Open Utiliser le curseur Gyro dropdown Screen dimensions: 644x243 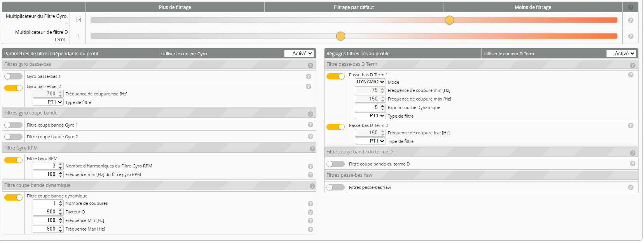[x=299, y=54]
